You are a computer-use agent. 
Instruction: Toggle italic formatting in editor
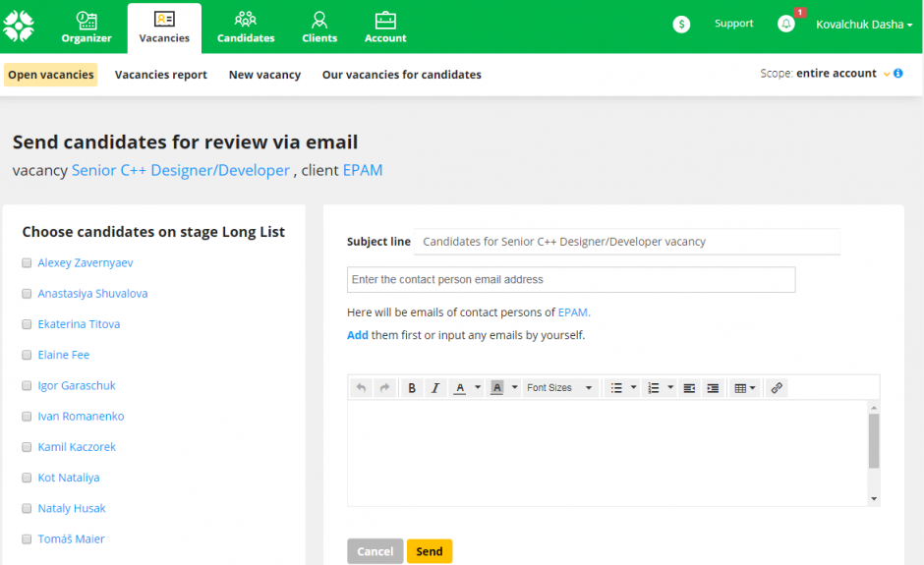(x=435, y=388)
